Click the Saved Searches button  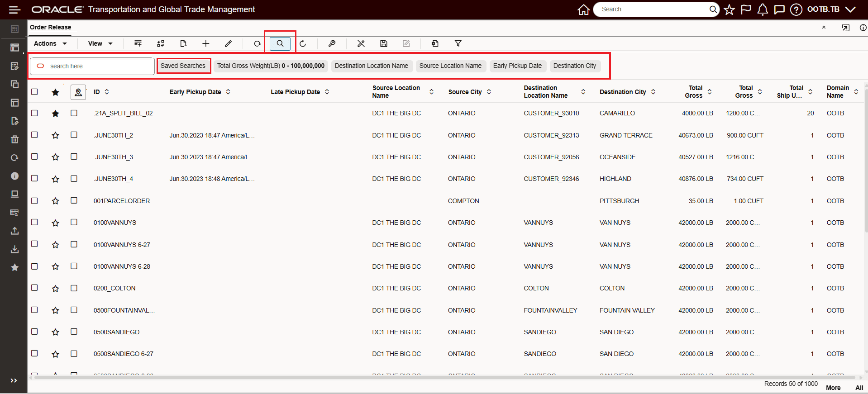(x=183, y=66)
